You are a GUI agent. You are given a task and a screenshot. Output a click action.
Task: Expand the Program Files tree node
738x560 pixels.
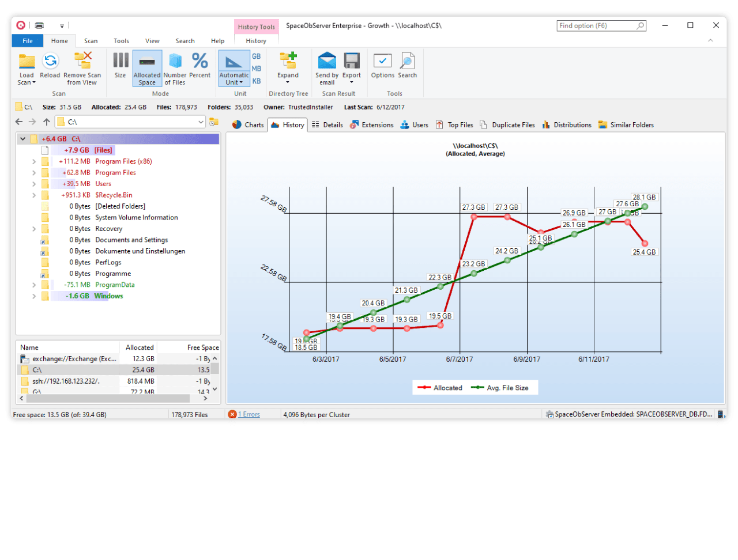tap(33, 172)
